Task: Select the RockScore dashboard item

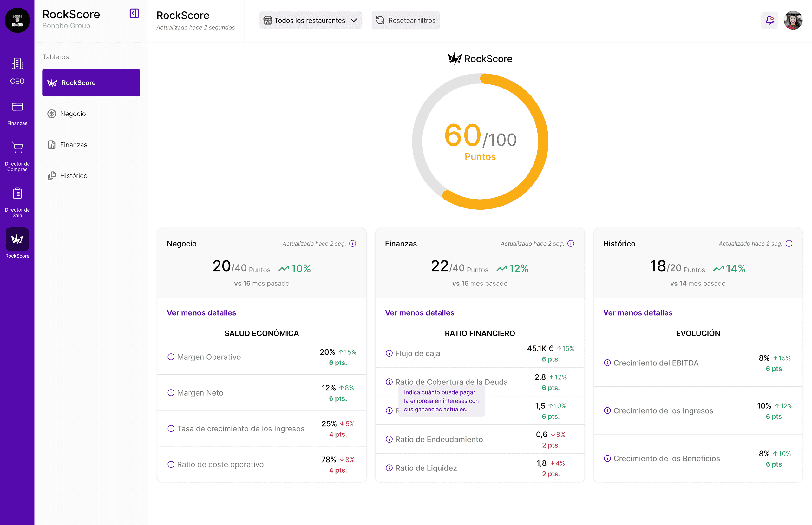Action: (x=91, y=82)
